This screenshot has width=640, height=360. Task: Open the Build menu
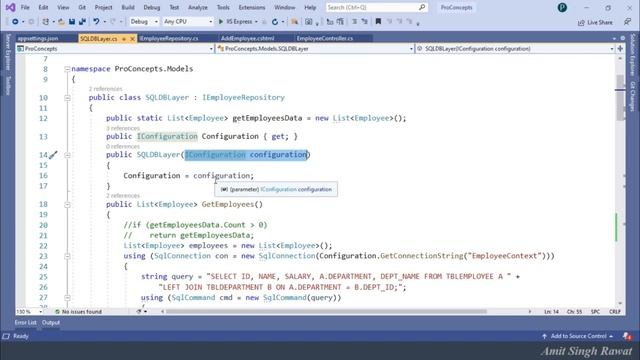(x=128, y=7)
